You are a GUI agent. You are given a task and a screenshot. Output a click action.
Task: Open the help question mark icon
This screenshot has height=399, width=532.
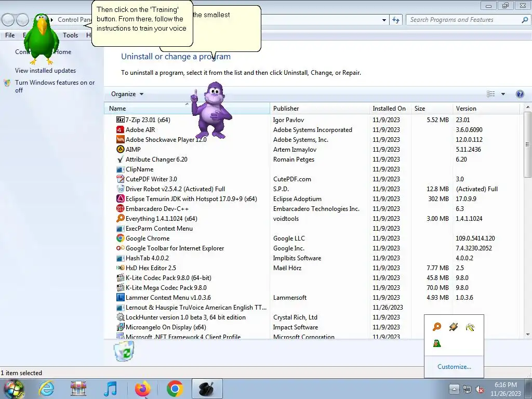click(x=520, y=94)
